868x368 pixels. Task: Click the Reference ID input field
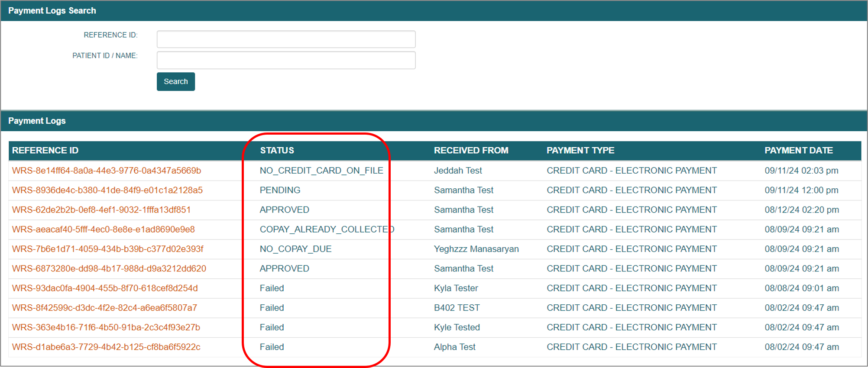click(x=286, y=39)
